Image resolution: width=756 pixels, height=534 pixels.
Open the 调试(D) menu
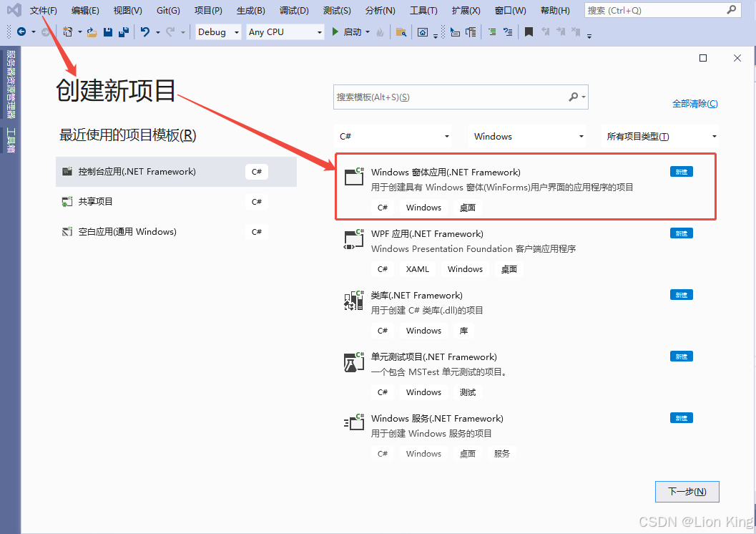click(294, 11)
